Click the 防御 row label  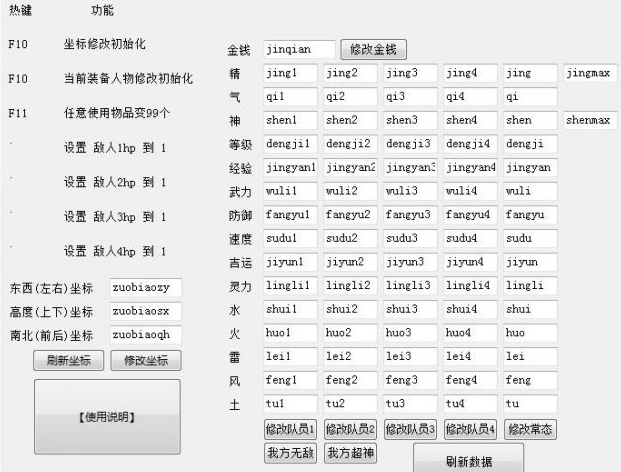(x=240, y=216)
